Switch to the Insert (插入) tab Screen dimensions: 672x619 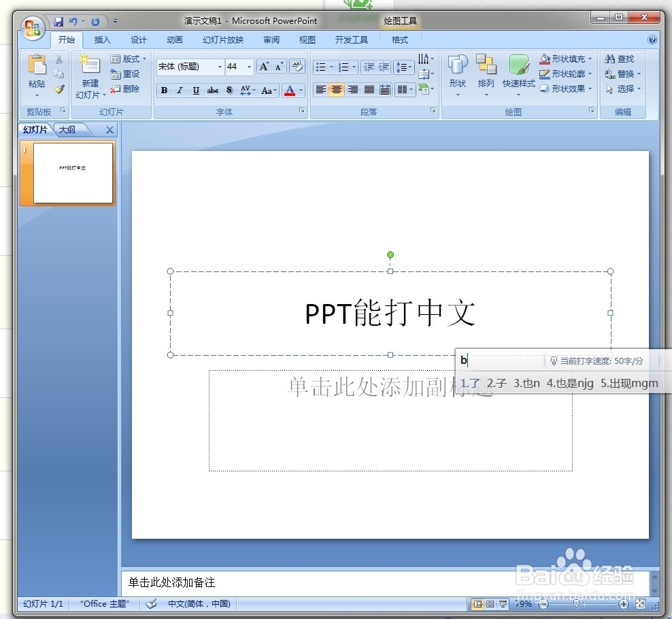point(103,40)
